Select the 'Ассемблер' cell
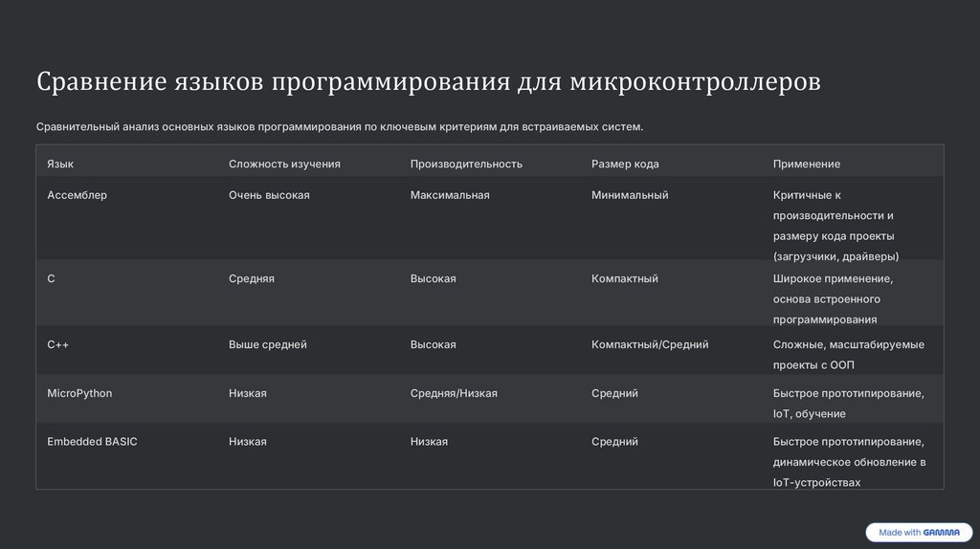Image resolution: width=980 pixels, height=549 pixels. pyautogui.click(x=77, y=195)
